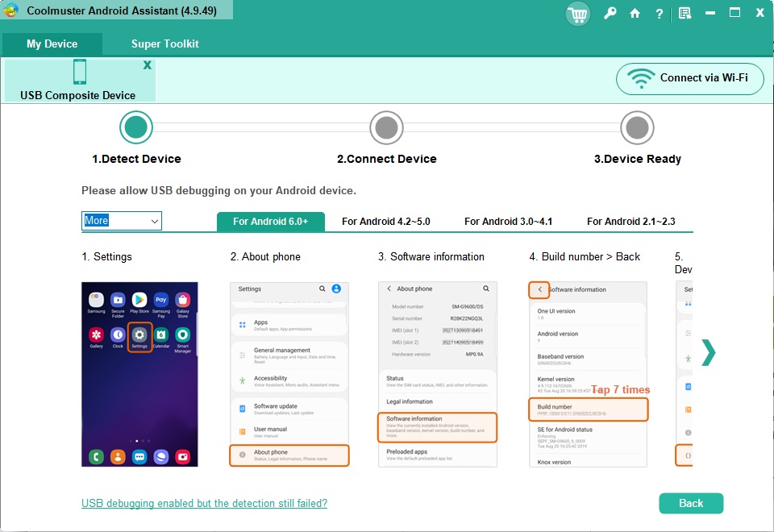Click the Coolmuster app logo icon

tap(10, 10)
